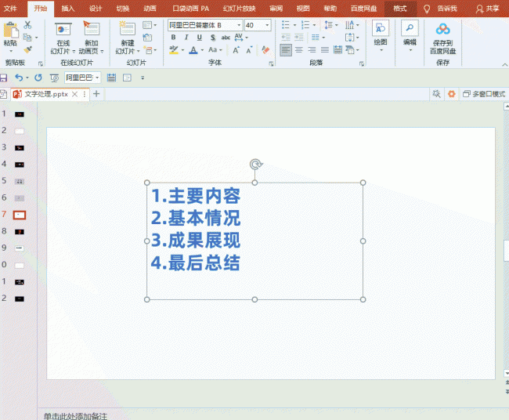Viewport: 509px width, 420px height.
Task: Toggle underline formatting
Action: tap(200, 38)
